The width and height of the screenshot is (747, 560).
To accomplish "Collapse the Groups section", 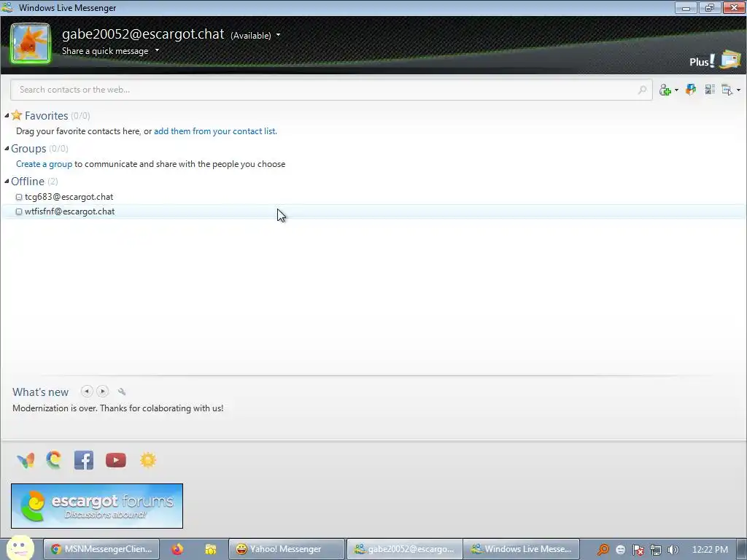I will coord(7,149).
